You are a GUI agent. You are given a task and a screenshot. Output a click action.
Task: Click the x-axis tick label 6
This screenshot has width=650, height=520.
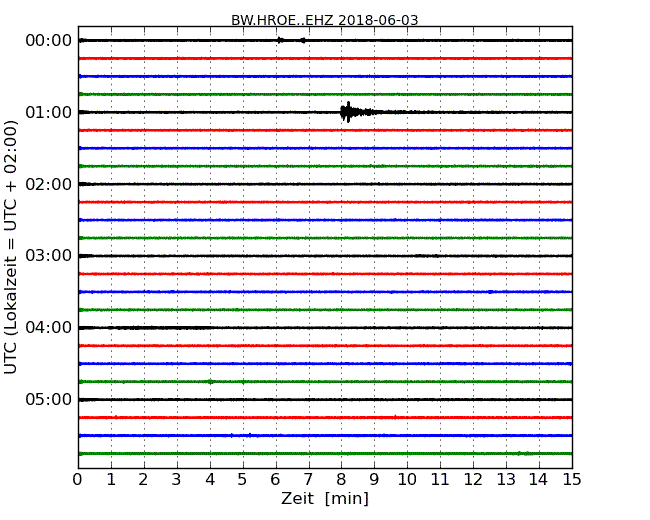(275, 480)
